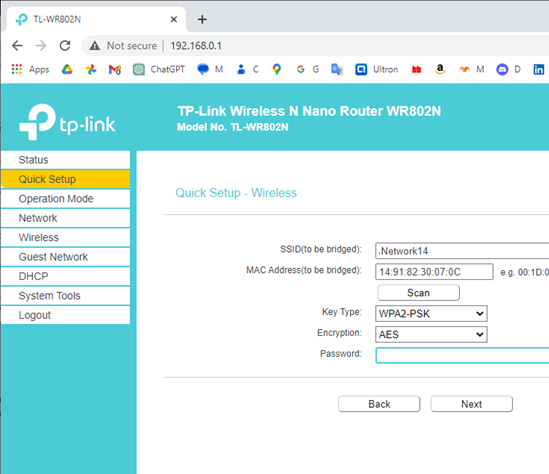This screenshot has height=474, width=549.
Task: Expand the Encryption dropdown
Action: click(431, 334)
